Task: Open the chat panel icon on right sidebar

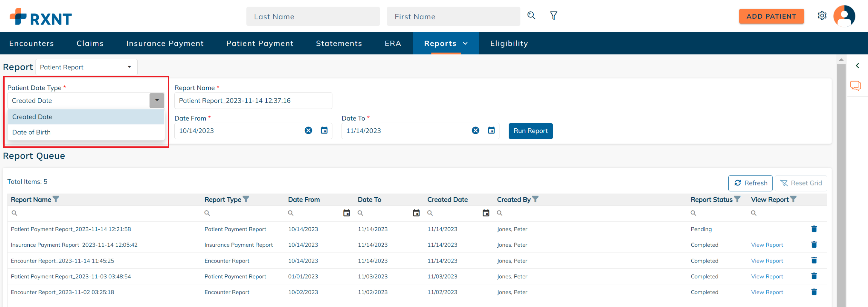Action: point(855,85)
